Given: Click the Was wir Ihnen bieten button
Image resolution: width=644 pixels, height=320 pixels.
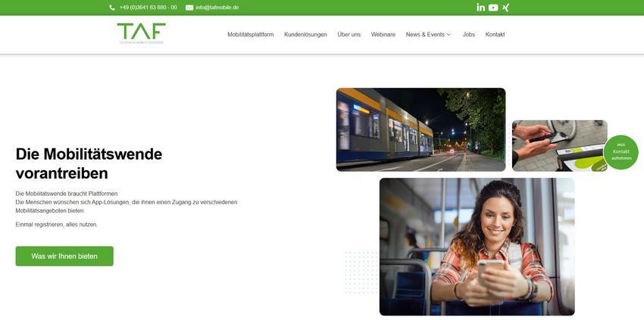Looking at the screenshot, I should pos(64,256).
